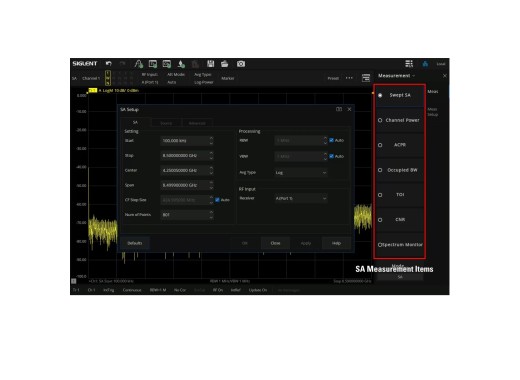Click the trace-with-plus icon in toolbar
Image resolution: width=520 pixels, height=380 pixels.
[138, 63]
